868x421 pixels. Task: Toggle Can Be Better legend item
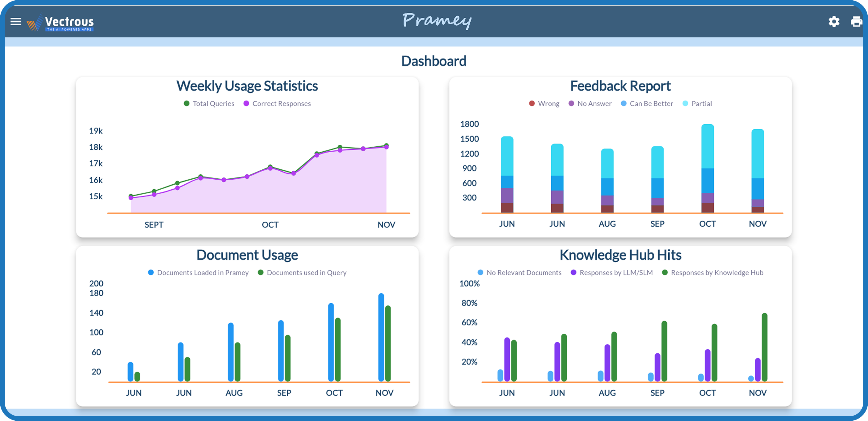click(647, 103)
